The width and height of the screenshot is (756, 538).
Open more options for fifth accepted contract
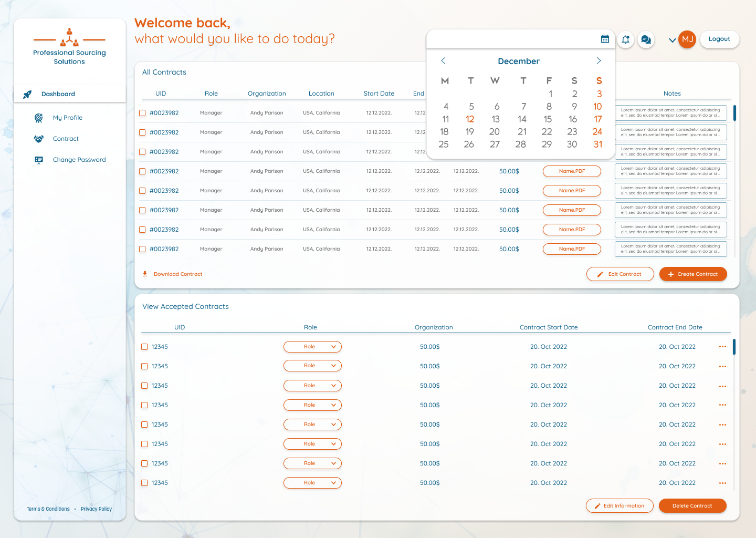tap(722, 425)
